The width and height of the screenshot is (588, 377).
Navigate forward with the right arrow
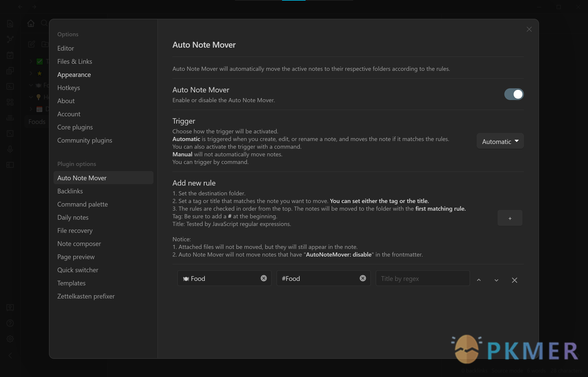34,7
